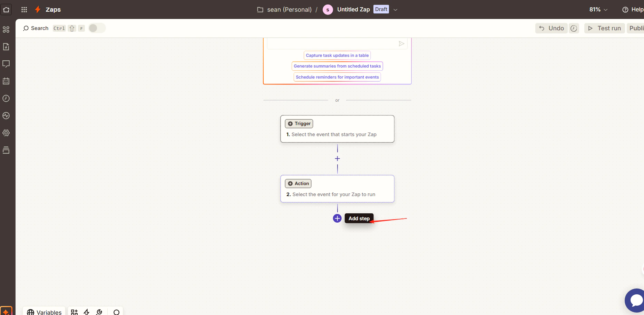
Task: Open the version history clock icon
Action: tap(574, 28)
